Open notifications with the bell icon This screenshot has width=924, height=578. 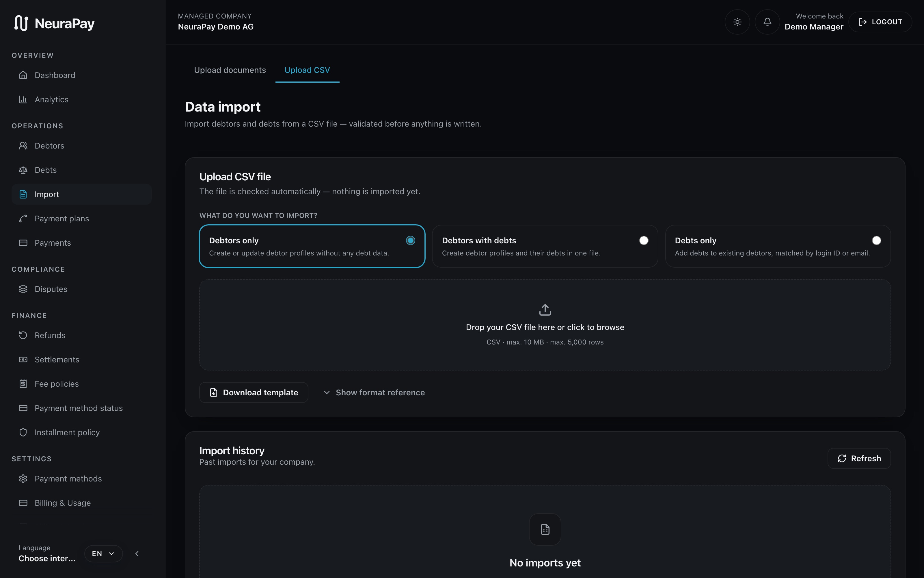tap(767, 22)
